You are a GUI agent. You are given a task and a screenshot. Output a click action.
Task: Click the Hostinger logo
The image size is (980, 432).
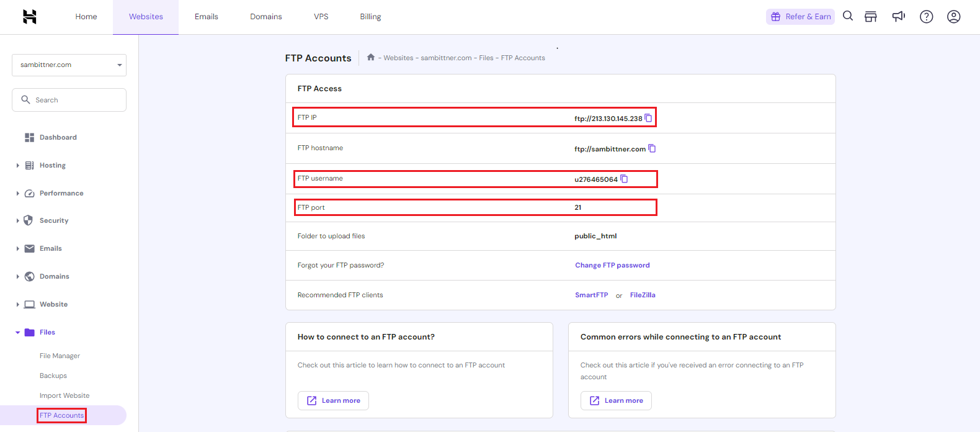tap(30, 17)
